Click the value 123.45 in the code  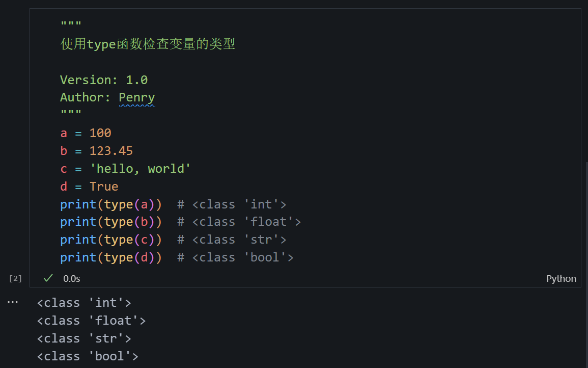111,151
